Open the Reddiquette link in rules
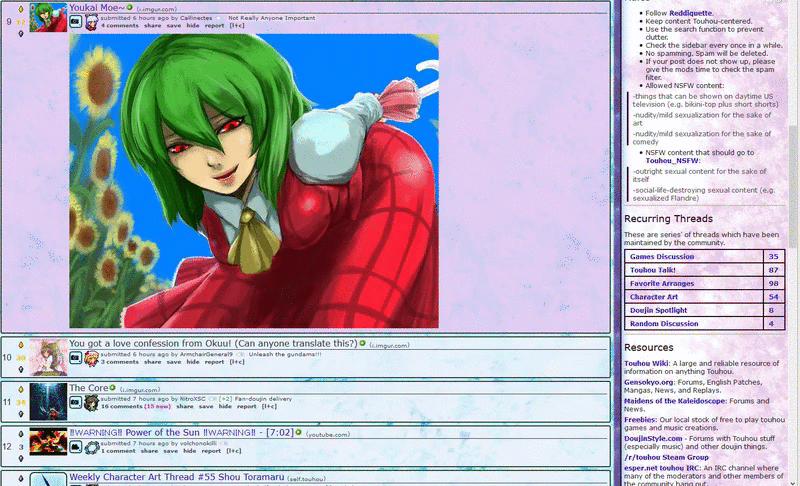This screenshot has height=486, width=800. [690, 13]
